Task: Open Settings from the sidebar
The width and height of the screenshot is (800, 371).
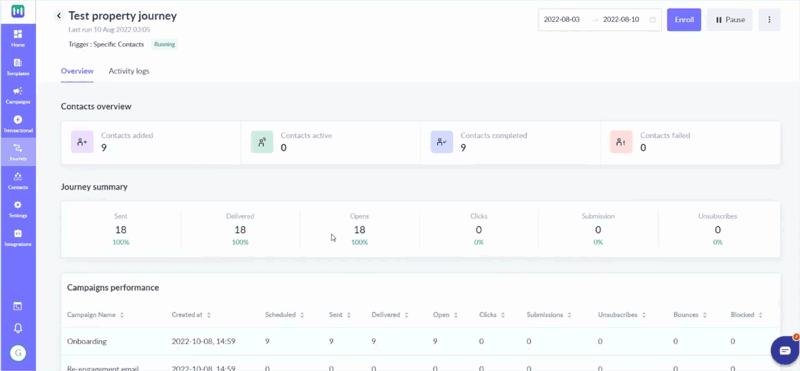Action: 17,209
